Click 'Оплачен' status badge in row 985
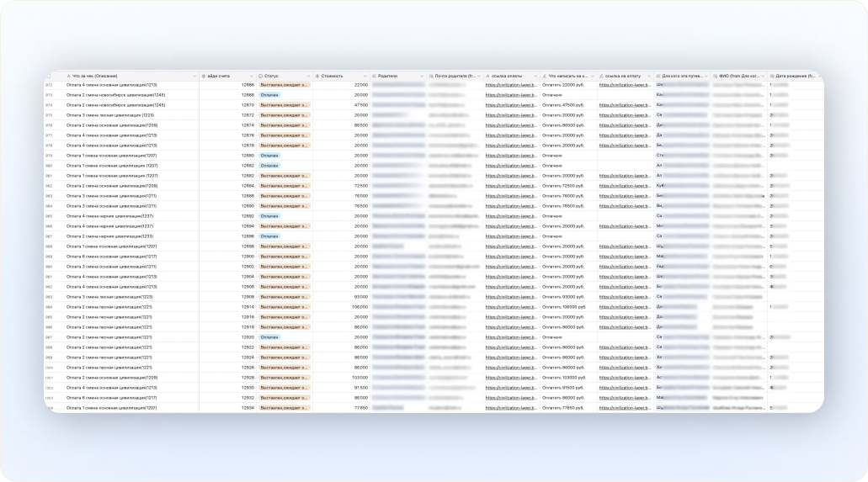This screenshot has width=868, height=482. 269,216
